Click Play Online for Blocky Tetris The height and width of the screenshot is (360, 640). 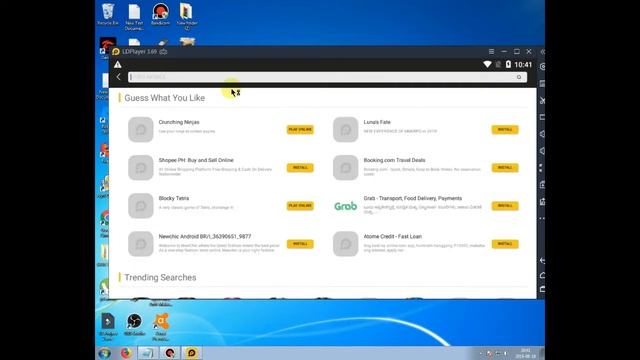pos(300,206)
